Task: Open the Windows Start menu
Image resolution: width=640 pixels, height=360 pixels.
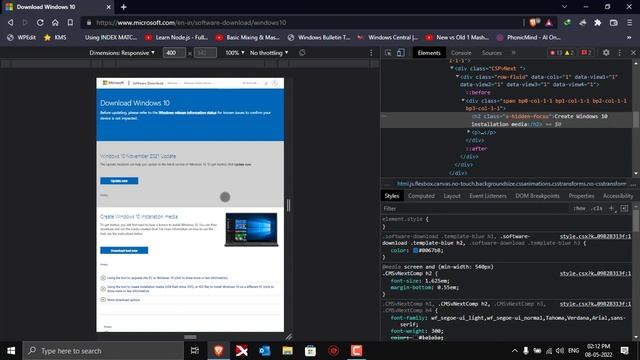Action: click(11, 351)
